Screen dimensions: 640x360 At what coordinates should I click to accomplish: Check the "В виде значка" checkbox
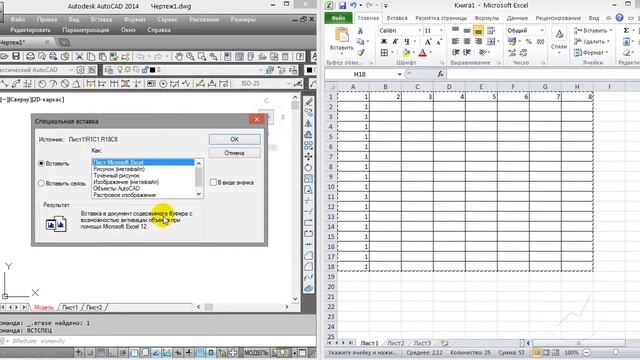[x=213, y=182]
